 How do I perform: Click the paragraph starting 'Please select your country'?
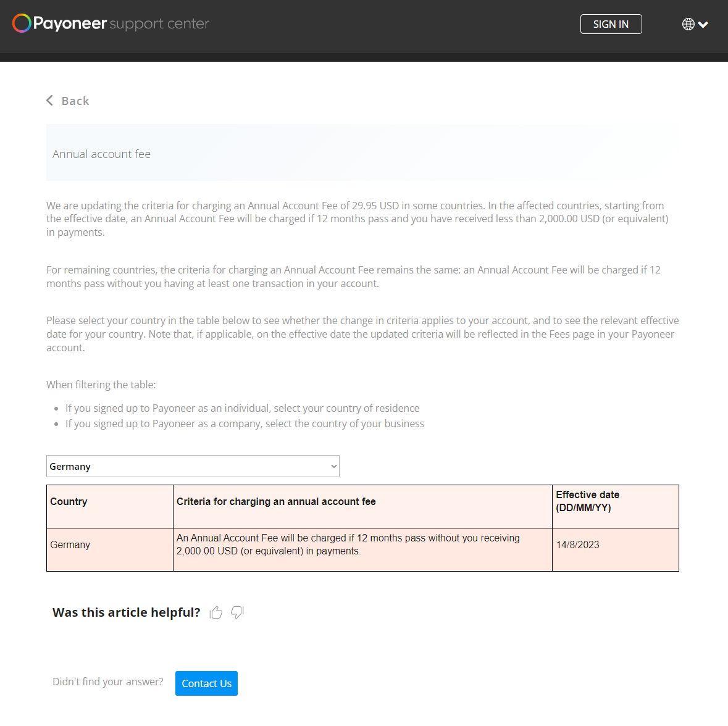click(362, 334)
